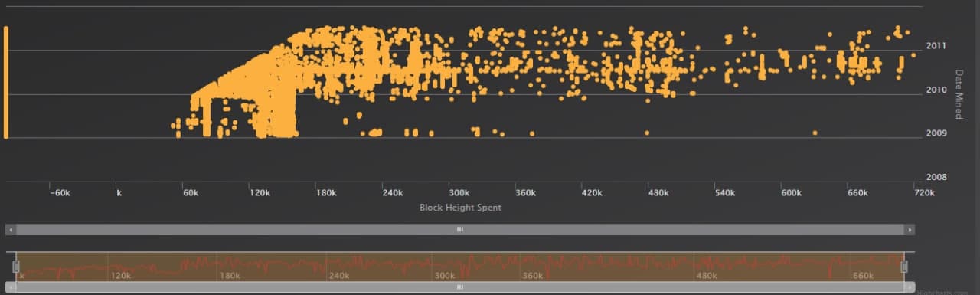
Task: Click the grip icon on the bottom scrollbar thumb
Action: [460, 287]
